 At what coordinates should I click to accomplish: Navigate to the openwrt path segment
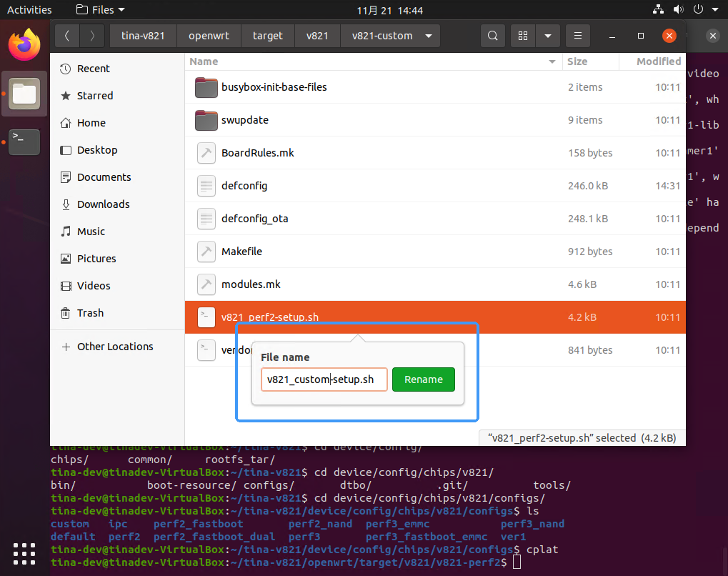point(209,36)
